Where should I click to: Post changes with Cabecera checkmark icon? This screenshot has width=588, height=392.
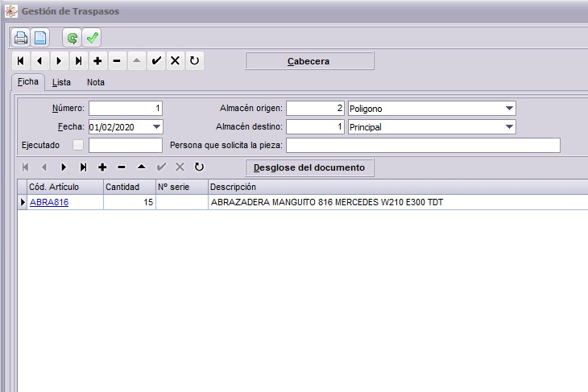(156, 60)
